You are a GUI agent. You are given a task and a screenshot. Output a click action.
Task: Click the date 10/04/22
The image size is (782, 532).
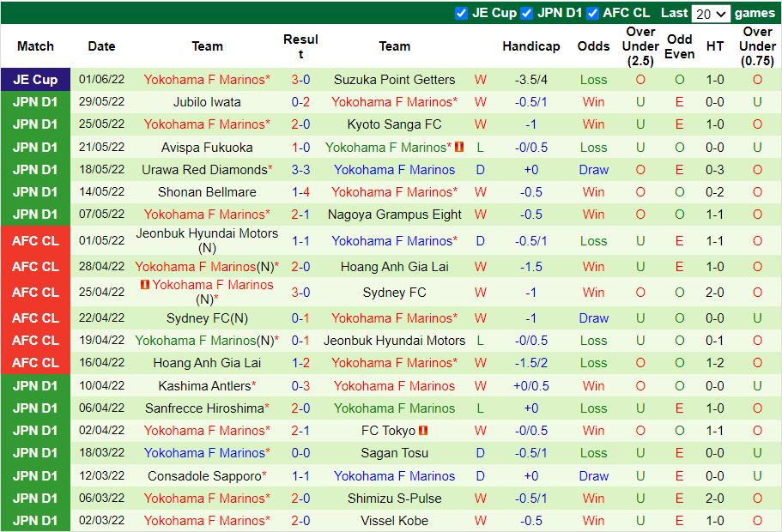(102, 385)
